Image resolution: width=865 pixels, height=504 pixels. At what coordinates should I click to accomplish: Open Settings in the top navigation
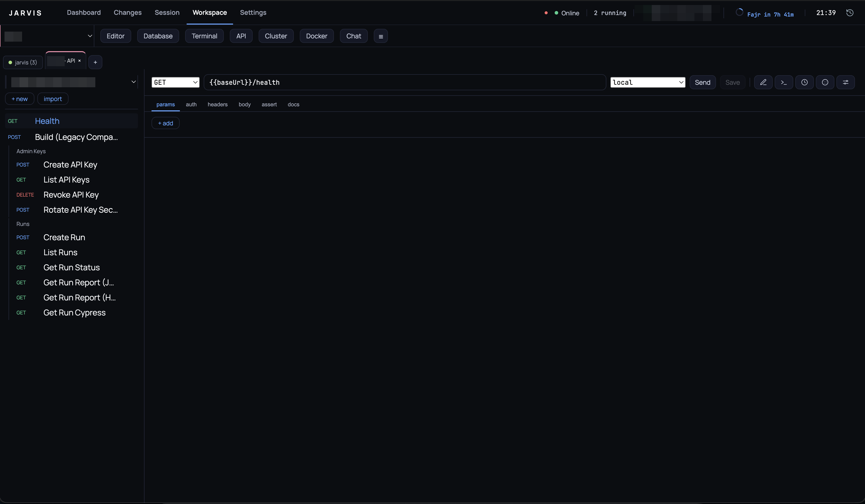(253, 13)
